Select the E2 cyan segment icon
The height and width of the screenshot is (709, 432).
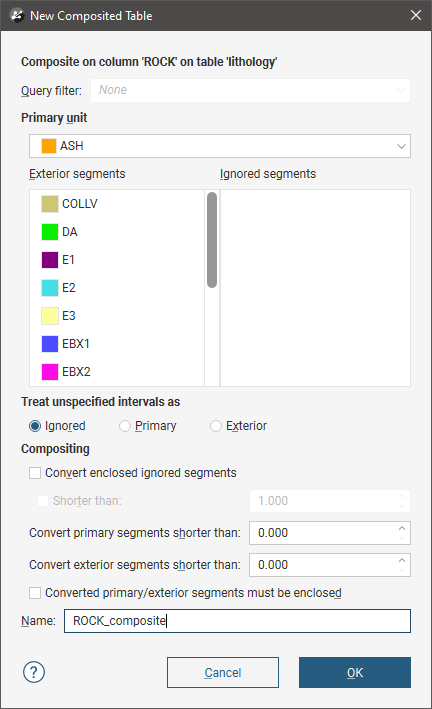pos(50,288)
